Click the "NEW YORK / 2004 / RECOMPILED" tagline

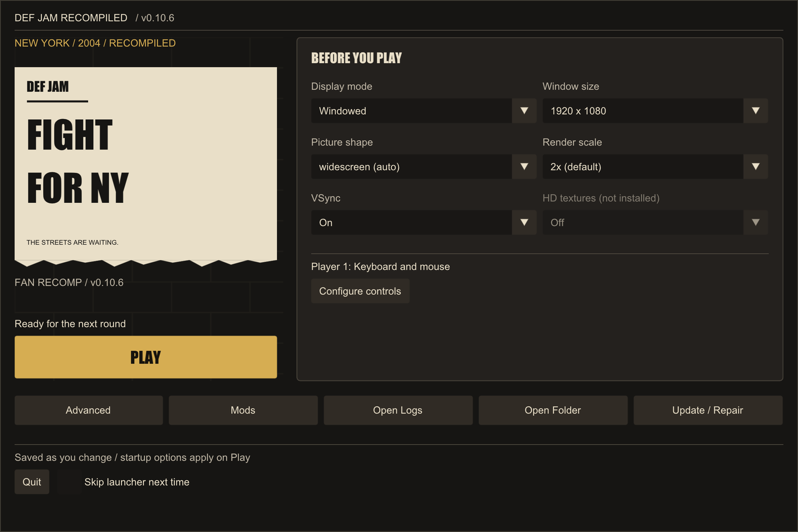click(x=95, y=43)
